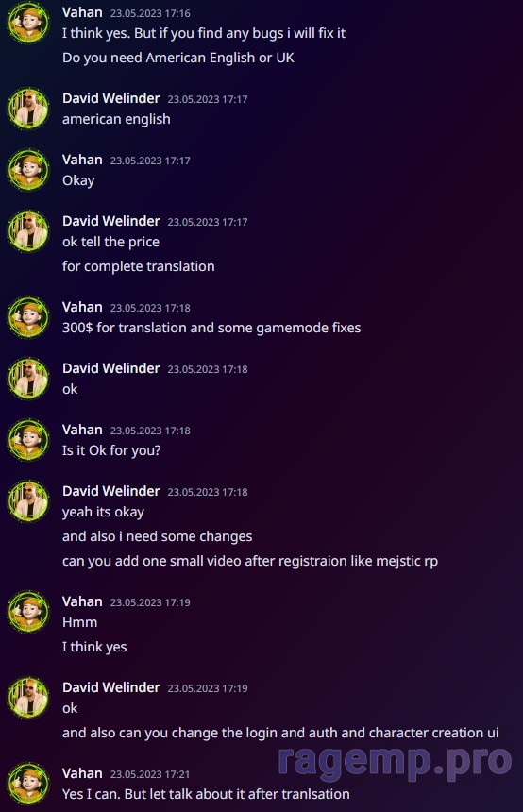The height and width of the screenshot is (812, 523).
Task: Click Vahan's avatar next to 'Is it Ok for you?'
Action: (x=28, y=440)
